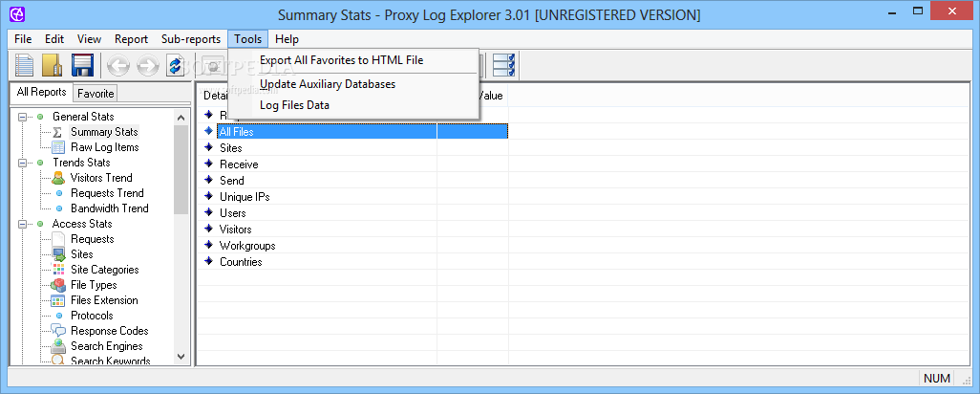Click the colored grid icon beside Site Categories
The width and height of the screenshot is (980, 394).
point(58,270)
